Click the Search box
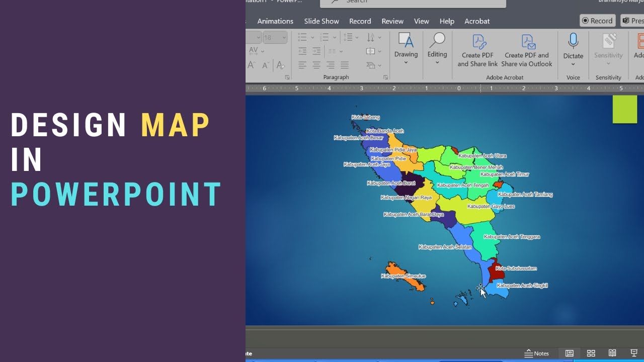Viewport: 644px width, 362px height. point(413,3)
